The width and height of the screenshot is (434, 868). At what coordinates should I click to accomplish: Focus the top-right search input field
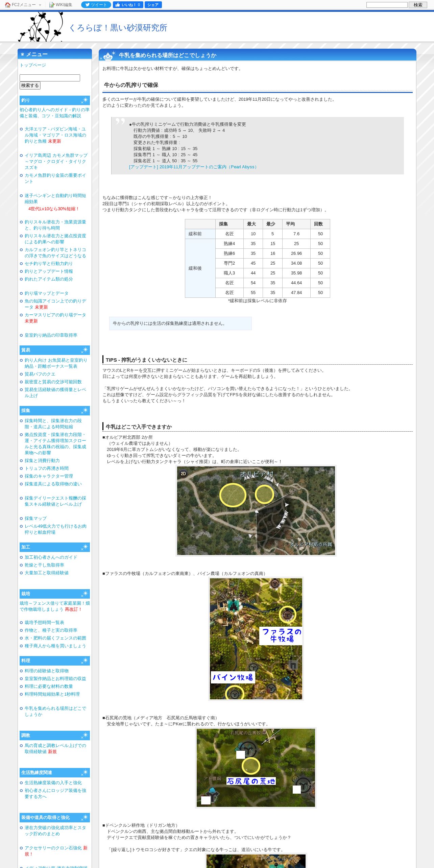[x=387, y=5]
